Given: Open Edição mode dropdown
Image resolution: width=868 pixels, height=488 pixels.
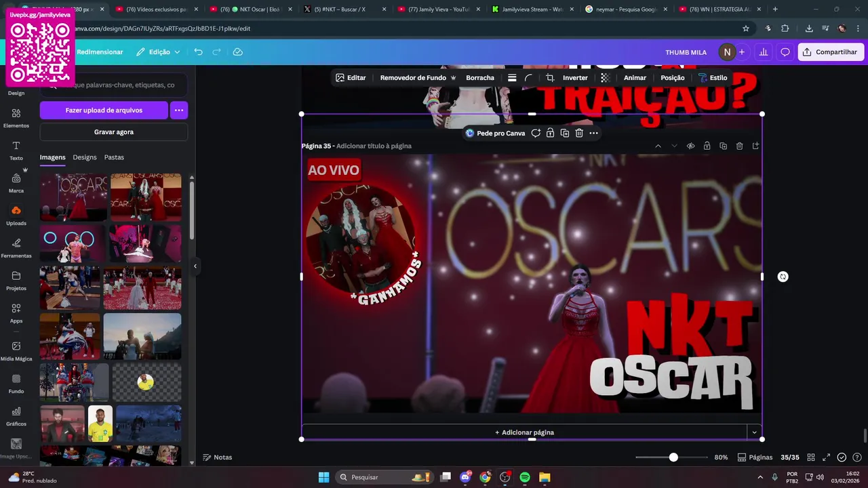Looking at the screenshot, I should point(158,52).
